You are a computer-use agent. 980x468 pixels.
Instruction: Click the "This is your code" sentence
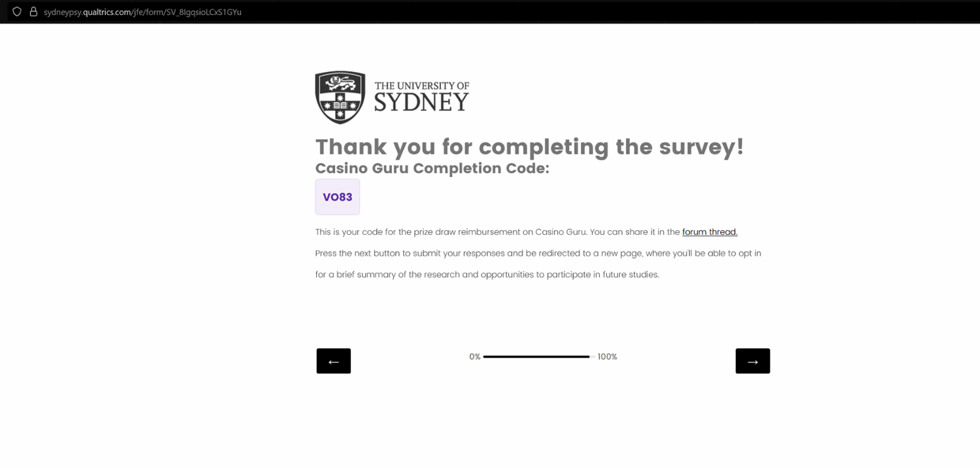[x=497, y=232]
